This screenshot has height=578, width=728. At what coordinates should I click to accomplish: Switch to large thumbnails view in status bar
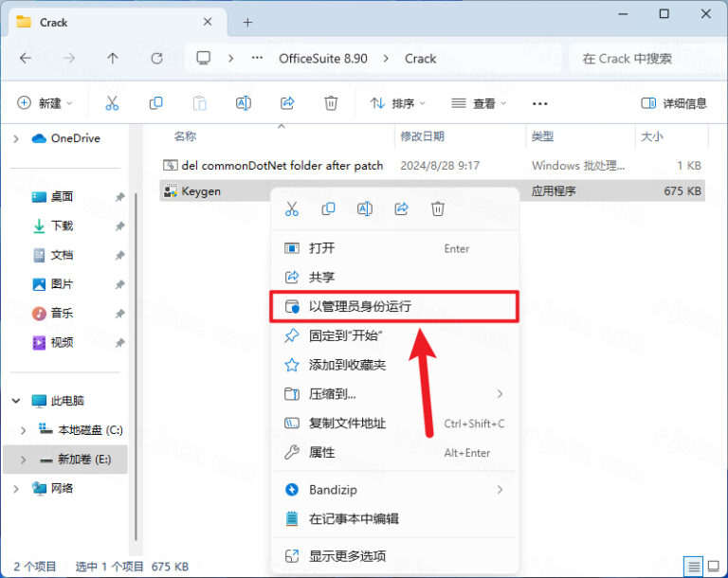click(715, 566)
